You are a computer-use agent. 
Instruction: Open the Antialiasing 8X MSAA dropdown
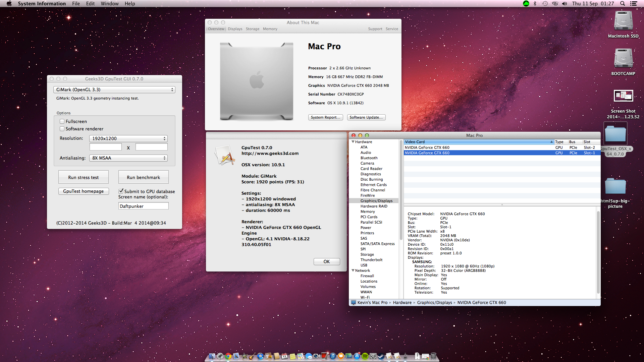pyautogui.click(x=128, y=158)
